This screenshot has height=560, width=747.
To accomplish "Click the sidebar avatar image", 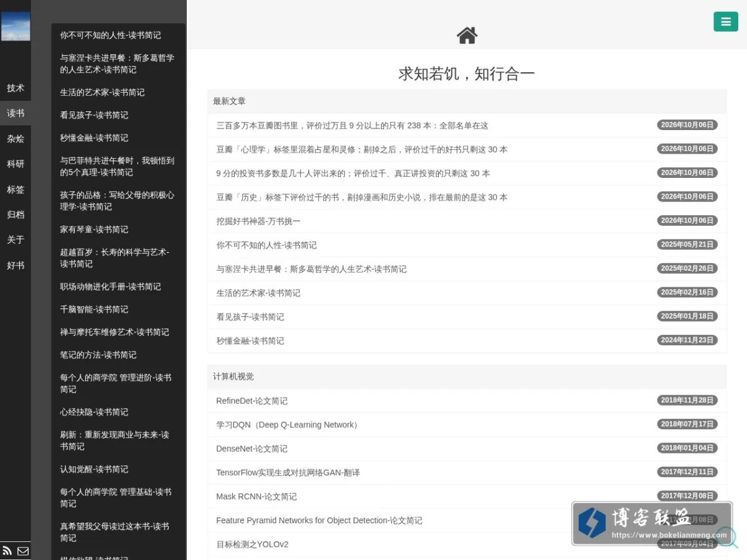I will coord(16,26).
